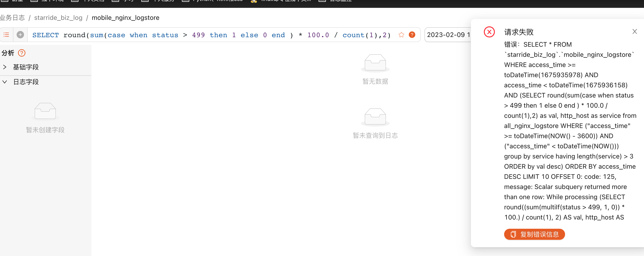Screen dimensions: 644x256
Task: Dismiss the 请求失败 dialog via the X
Action: 635,31
